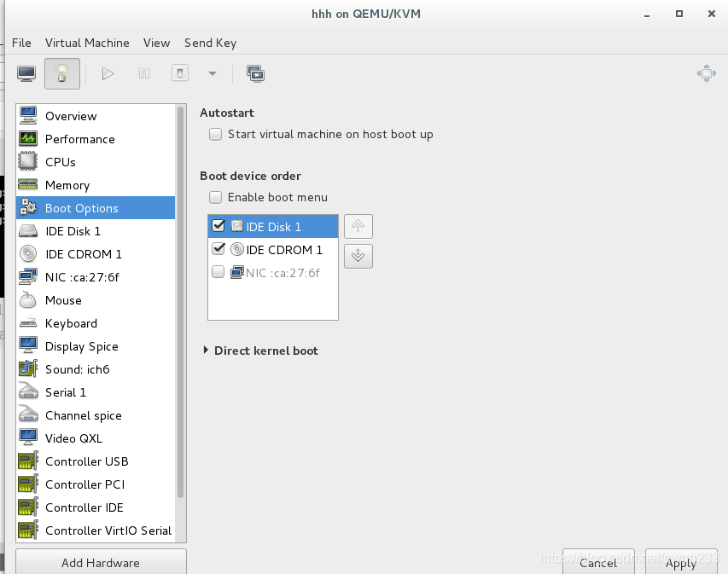Viewport: 728px width, 574px height.
Task: Select Serial 1 hardware entry
Action: click(96, 392)
